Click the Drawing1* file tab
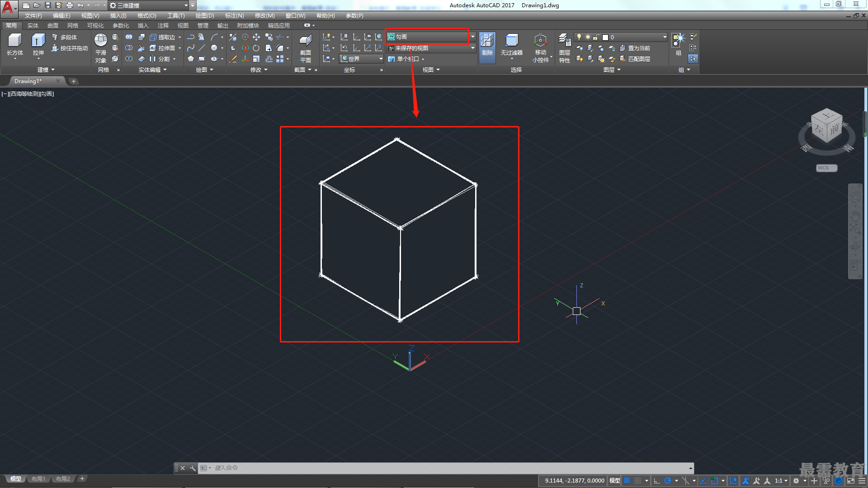This screenshot has height=488, width=868. (x=28, y=81)
